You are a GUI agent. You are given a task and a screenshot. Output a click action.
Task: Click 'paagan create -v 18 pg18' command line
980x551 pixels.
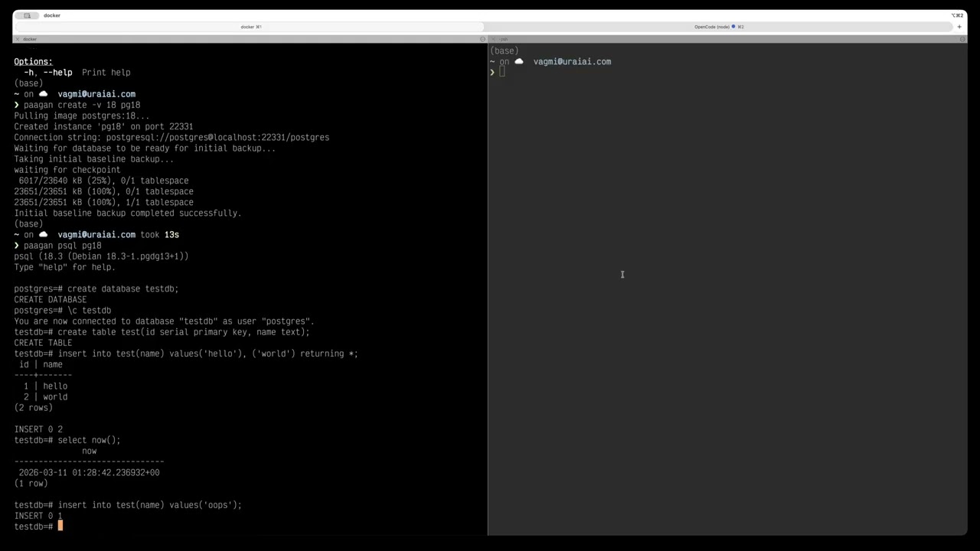[82, 105]
